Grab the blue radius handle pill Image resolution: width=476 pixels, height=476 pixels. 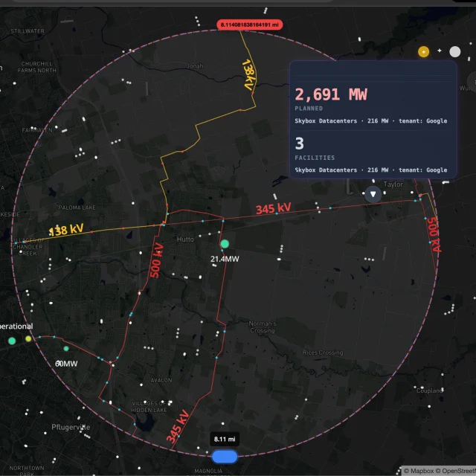[x=225, y=457]
